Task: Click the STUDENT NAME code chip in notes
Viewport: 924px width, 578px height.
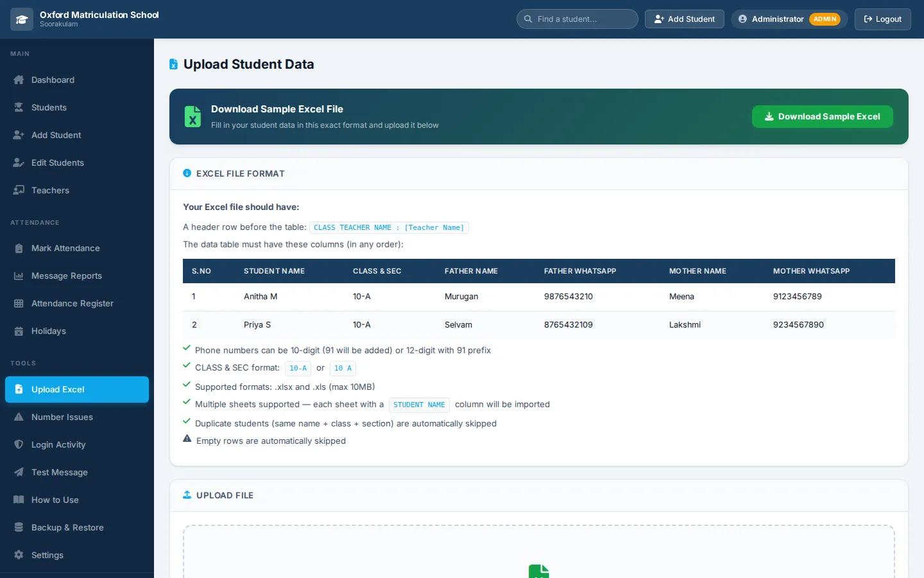Action: 419,405
